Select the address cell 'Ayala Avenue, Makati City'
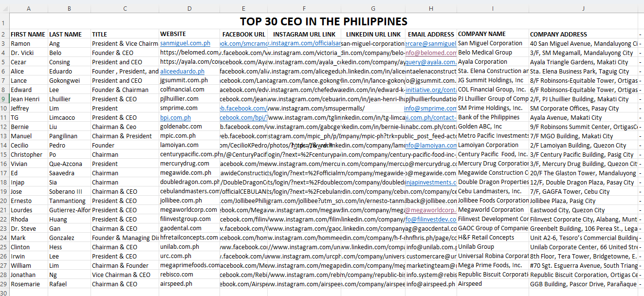The height and width of the screenshot is (296, 644). coord(583,117)
